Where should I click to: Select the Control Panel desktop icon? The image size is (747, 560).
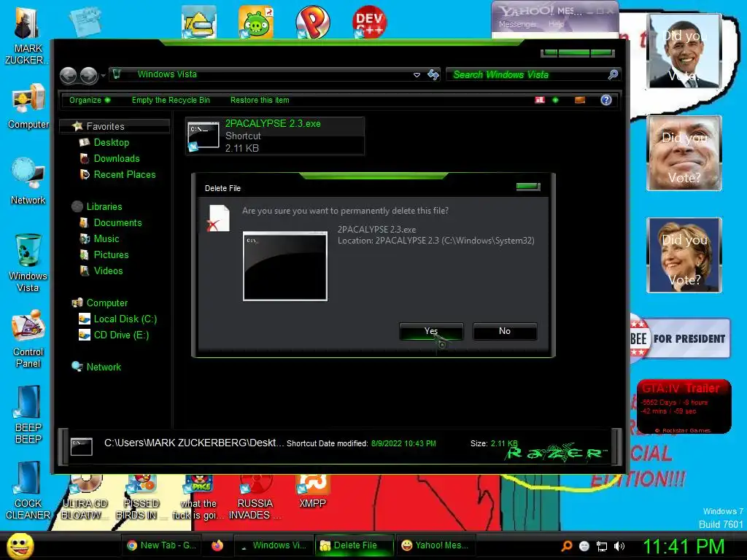click(28, 339)
